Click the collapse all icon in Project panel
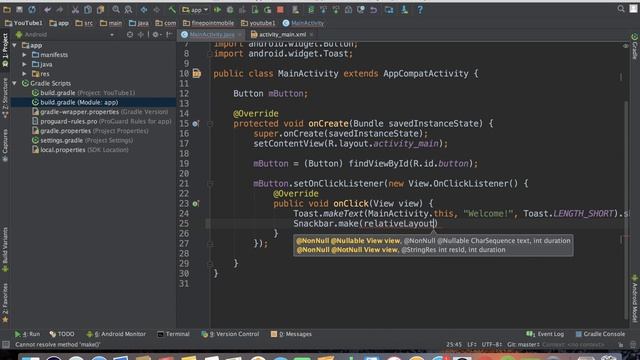The image size is (640, 360). pos(141,35)
